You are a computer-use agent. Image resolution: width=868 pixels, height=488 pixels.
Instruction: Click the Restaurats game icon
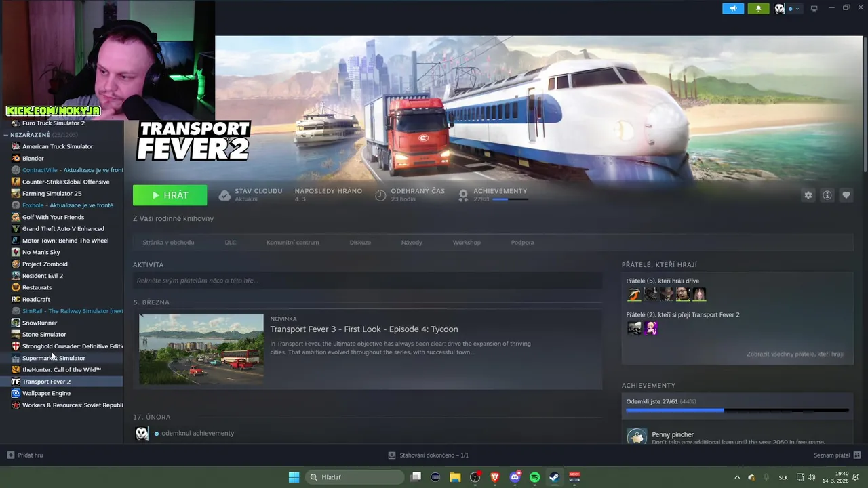[16, 287]
